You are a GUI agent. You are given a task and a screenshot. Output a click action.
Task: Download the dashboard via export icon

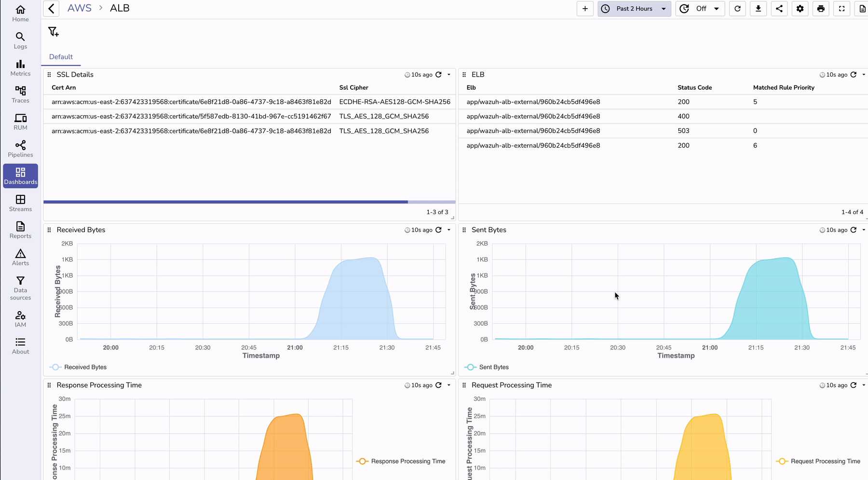pos(758,9)
